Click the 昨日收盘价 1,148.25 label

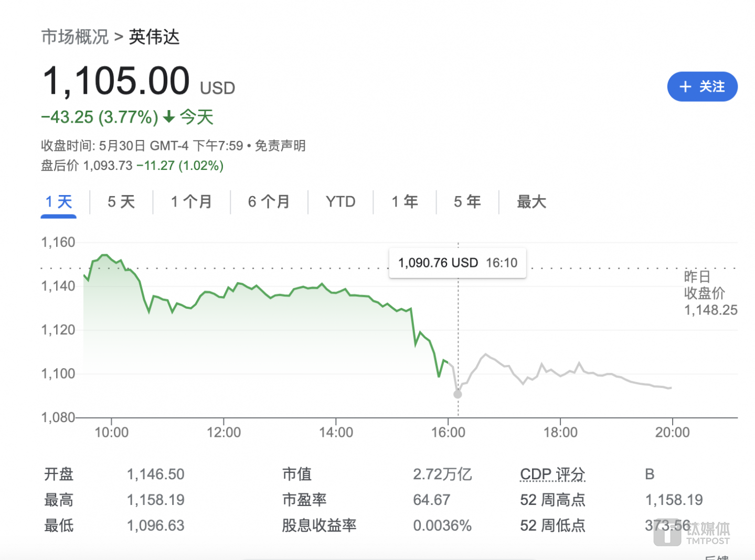click(x=710, y=293)
